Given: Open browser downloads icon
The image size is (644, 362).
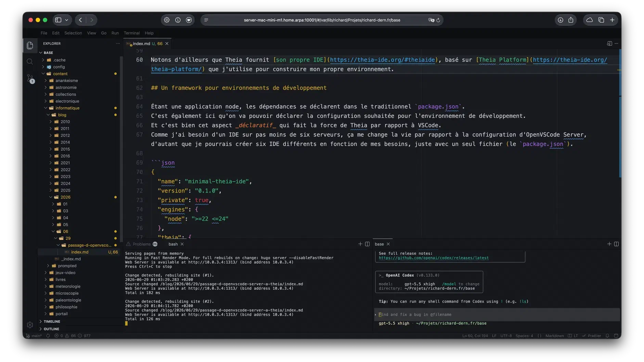Looking at the screenshot, I should 560,20.
